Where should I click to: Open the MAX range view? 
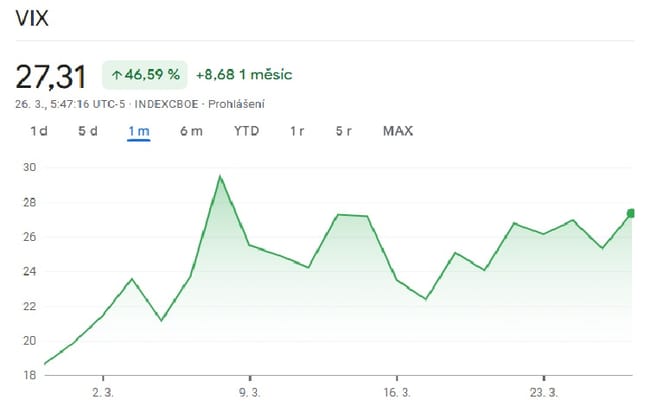(x=397, y=131)
